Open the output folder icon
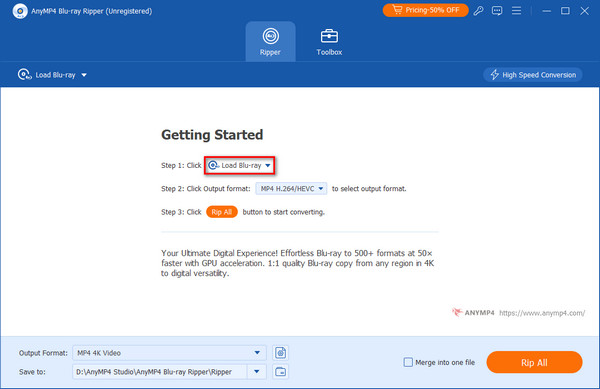This screenshot has width=600, height=389. [x=280, y=371]
